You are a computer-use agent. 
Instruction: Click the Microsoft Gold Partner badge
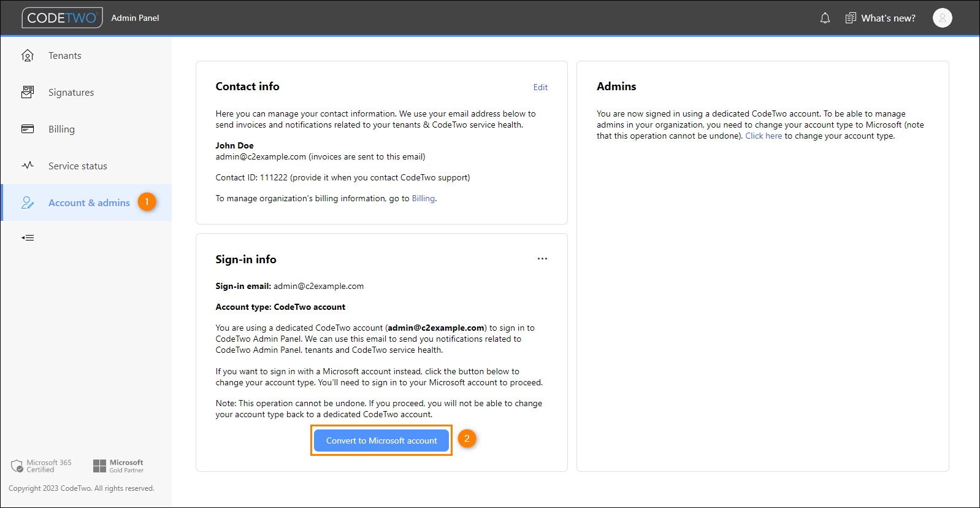click(x=118, y=466)
